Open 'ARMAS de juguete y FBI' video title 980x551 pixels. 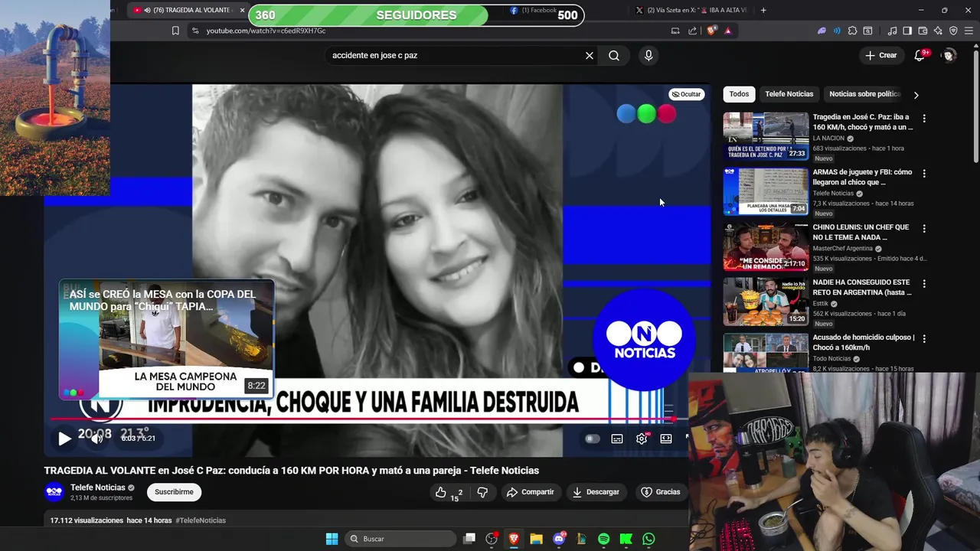click(x=862, y=178)
